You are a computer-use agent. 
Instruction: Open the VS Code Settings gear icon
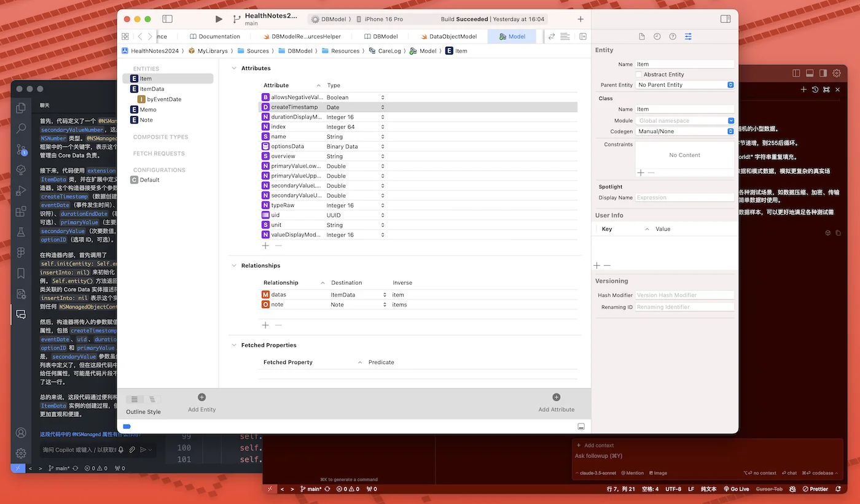(x=21, y=453)
